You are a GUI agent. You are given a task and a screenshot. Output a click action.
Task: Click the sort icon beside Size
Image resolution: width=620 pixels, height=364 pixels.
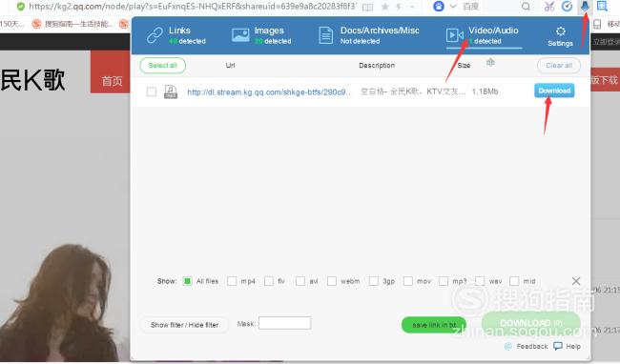[490, 62]
